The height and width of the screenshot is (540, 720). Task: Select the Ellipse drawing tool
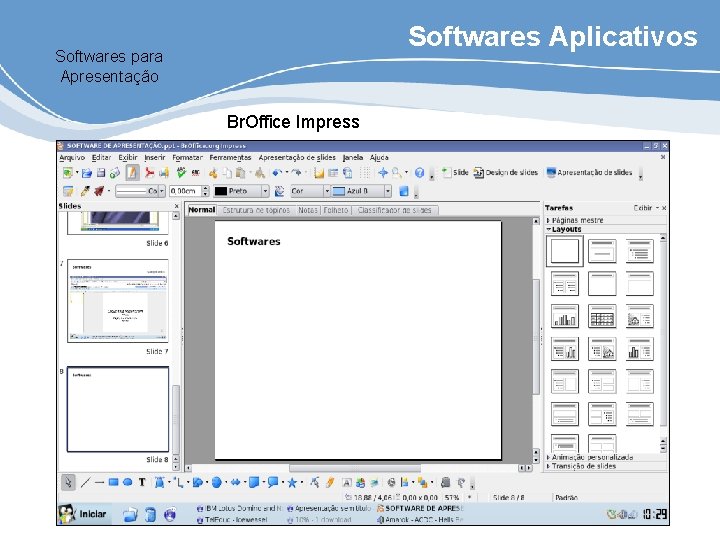[128, 483]
